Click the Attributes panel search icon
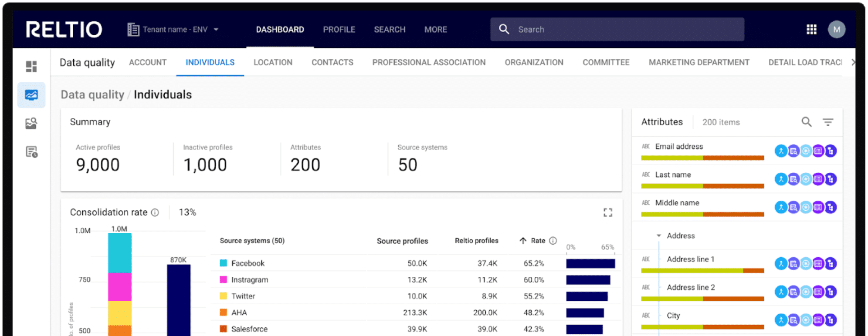 (x=806, y=122)
